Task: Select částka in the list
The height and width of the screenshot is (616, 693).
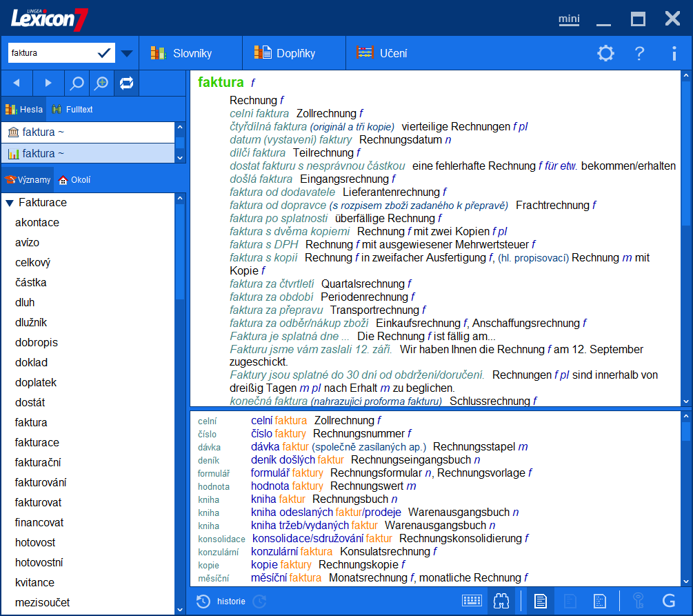Action: 30,283
